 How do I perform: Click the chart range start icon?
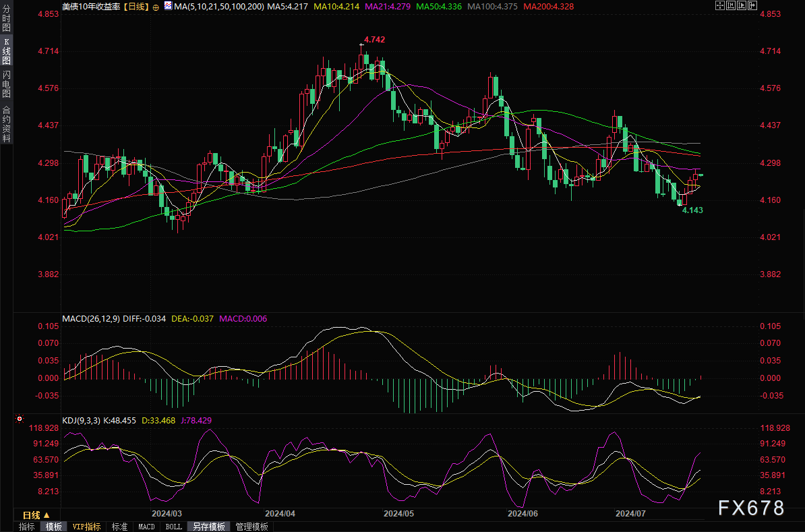point(729,5)
